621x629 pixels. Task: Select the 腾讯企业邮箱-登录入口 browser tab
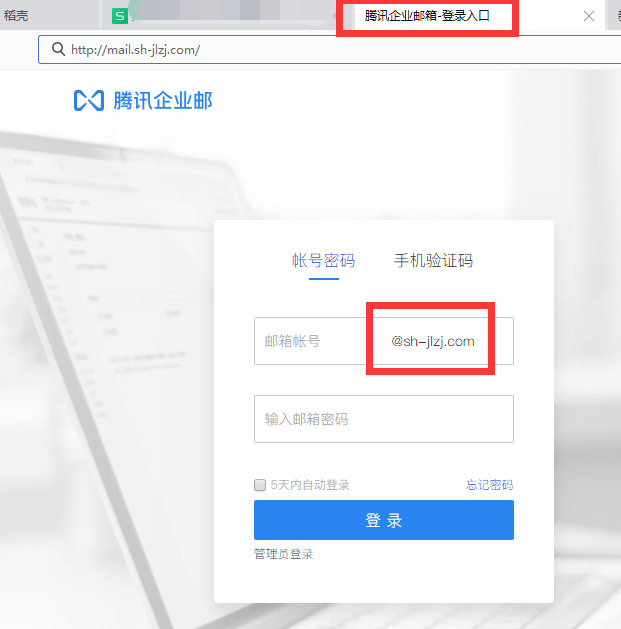tap(427, 16)
